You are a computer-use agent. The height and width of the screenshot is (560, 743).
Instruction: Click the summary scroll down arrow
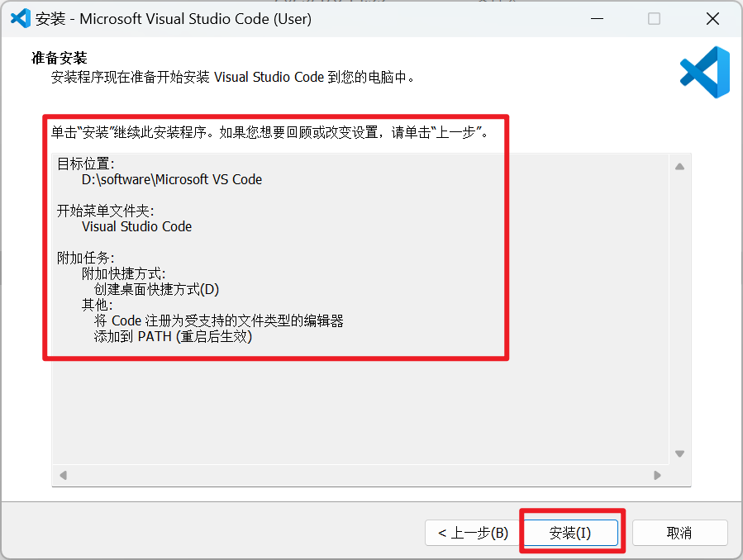[679, 453]
